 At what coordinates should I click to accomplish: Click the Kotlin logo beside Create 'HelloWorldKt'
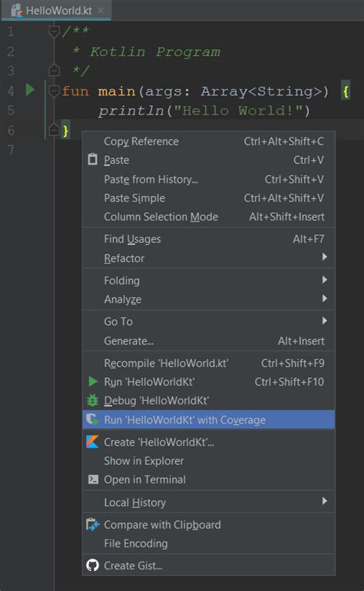point(92,442)
